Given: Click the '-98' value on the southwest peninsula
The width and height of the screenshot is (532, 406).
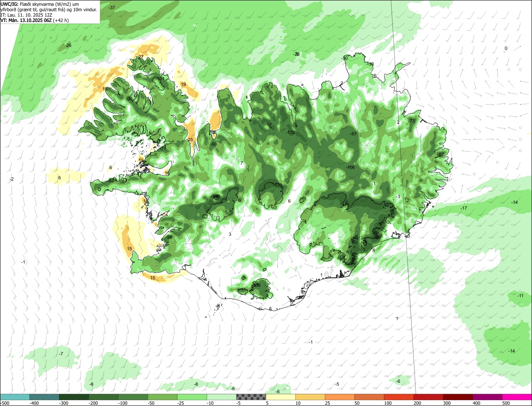Looking at the screenshot, I should [x=168, y=237].
